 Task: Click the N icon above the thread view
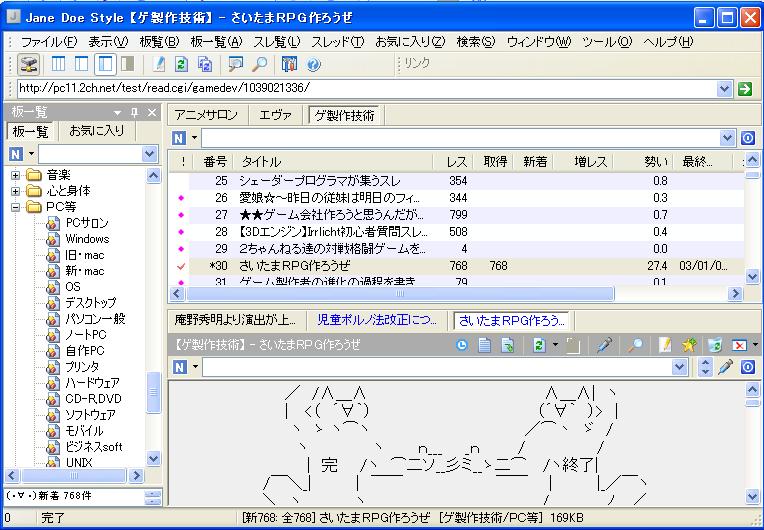[179, 367]
